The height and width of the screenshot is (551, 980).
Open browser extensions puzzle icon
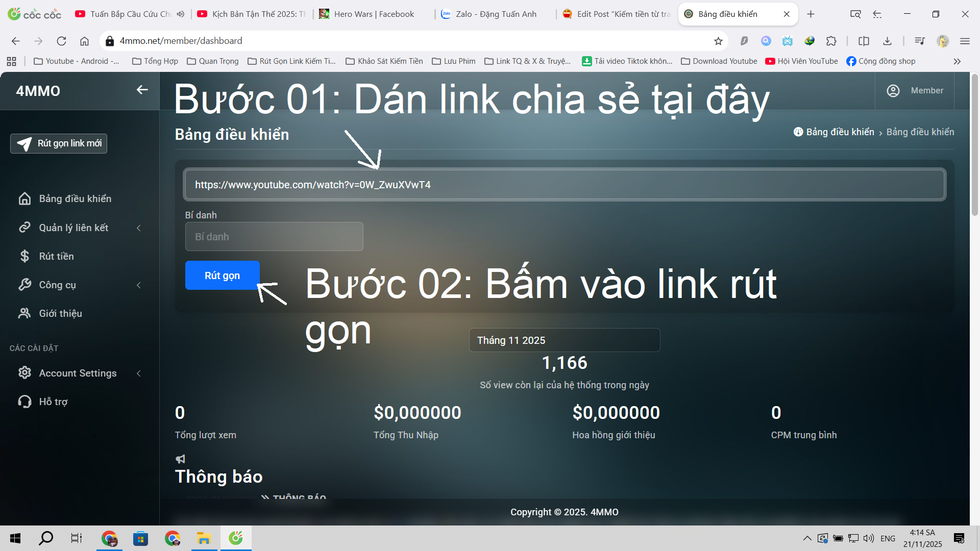[x=831, y=41]
